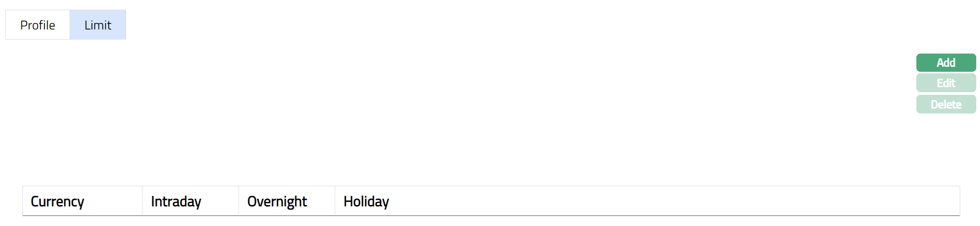The image size is (980, 226).
Task: Click the Currency heading text in table
Action: point(57,201)
